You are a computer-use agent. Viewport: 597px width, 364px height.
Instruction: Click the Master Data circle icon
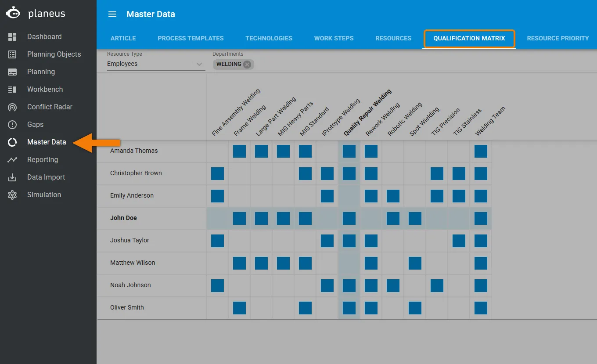click(12, 142)
